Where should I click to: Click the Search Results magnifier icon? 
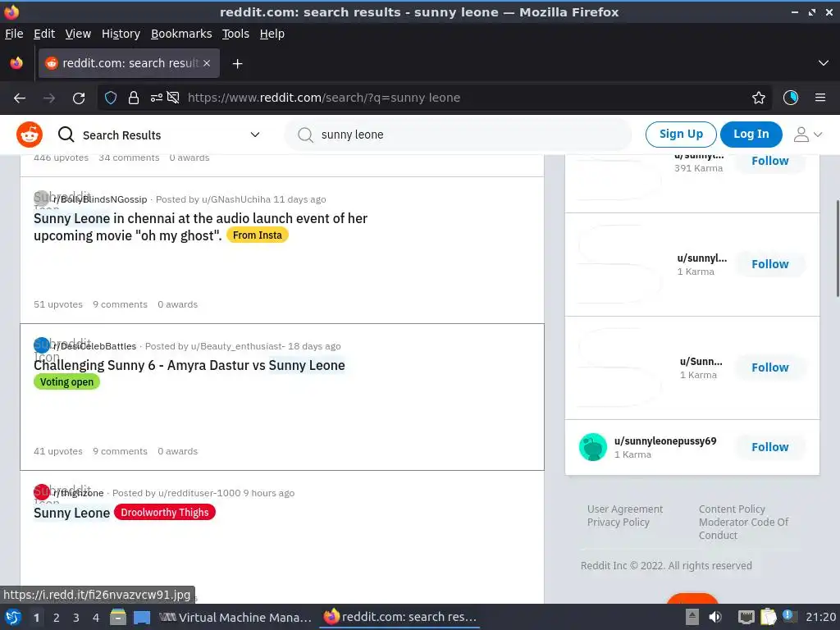[66, 135]
